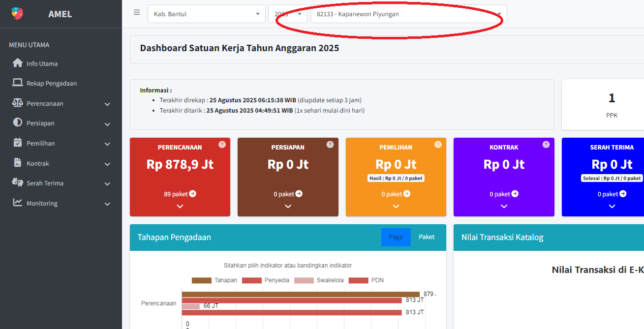
Task: Click arrow icon beside 89 paket
Action: (x=193, y=194)
